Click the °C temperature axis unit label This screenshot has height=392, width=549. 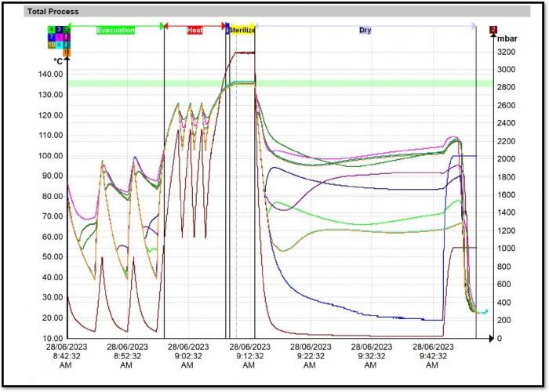point(58,61)
